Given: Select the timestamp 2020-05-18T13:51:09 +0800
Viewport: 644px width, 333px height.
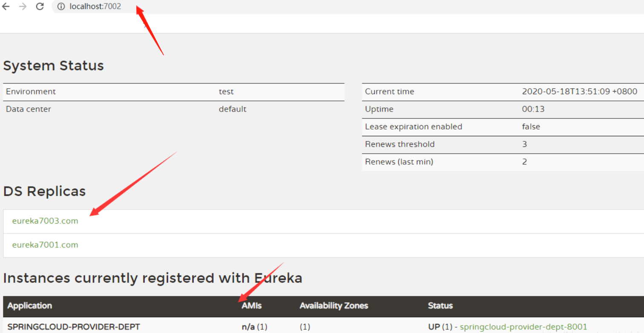Looking at the screenshot, I should [x=580, y=92].
